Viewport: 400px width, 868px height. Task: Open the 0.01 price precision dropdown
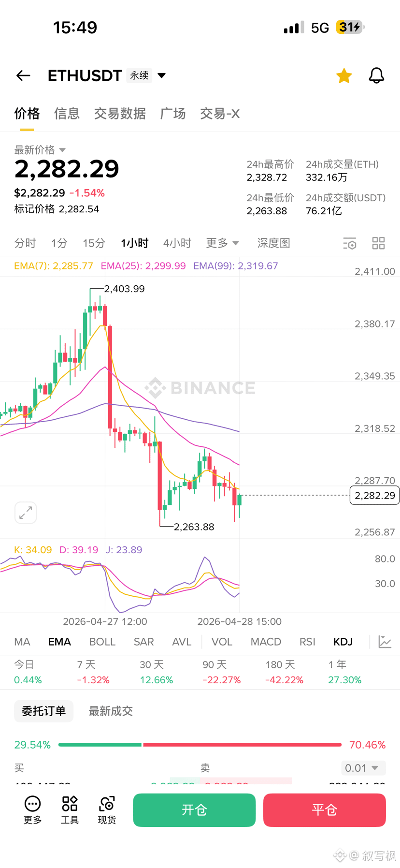(x=363, y=768)
